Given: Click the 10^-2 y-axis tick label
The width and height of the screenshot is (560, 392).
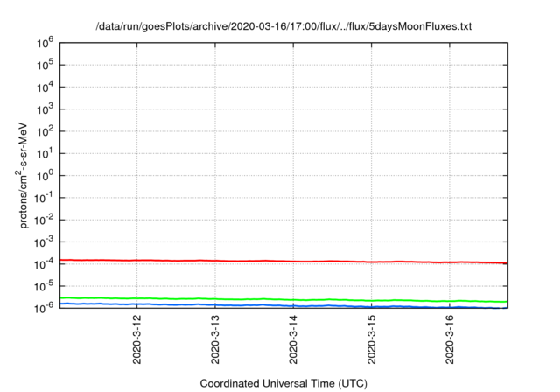Looking at the screenshot, I should (x=44, y=220).
